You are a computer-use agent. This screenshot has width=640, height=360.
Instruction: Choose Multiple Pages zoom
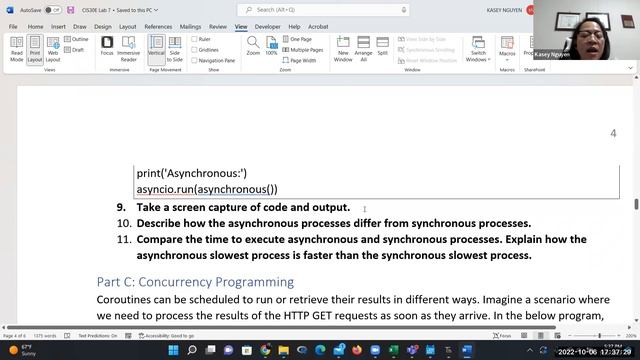click(303, 50)
